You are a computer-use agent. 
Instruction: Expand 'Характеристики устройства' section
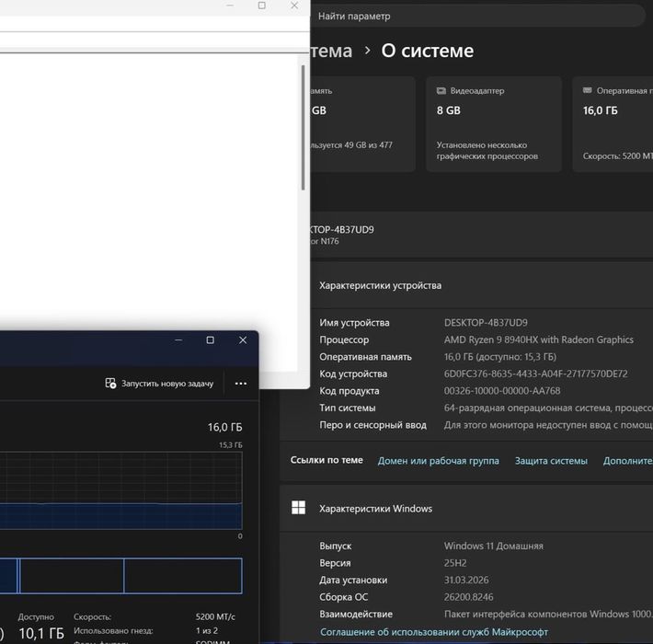point(466,285)
